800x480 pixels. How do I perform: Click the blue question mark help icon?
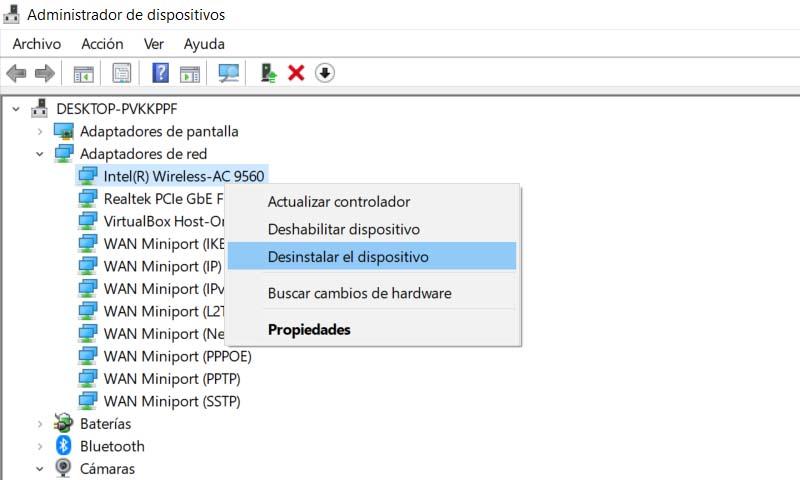point(160,73)
